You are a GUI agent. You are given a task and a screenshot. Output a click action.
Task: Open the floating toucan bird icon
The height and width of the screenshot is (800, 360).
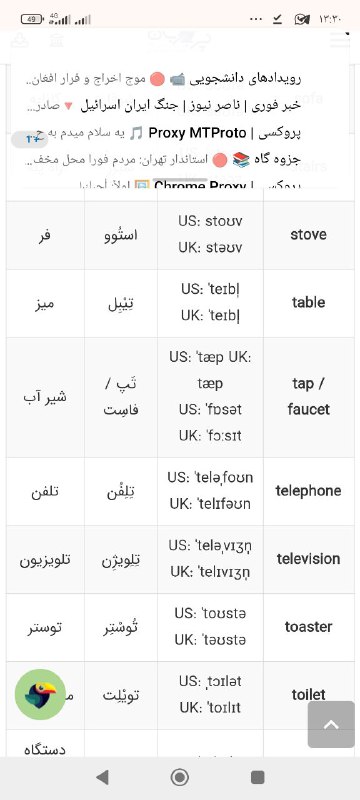(40, 694)
